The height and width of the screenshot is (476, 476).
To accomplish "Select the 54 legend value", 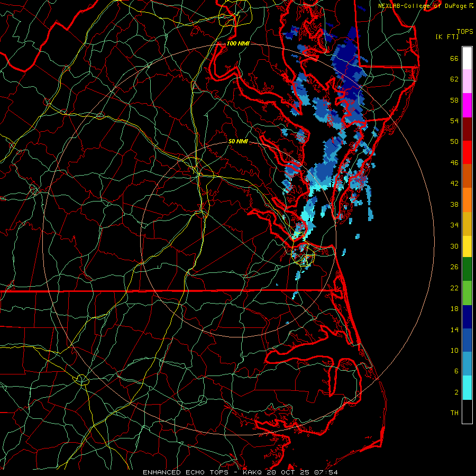I will click(454, 121).
